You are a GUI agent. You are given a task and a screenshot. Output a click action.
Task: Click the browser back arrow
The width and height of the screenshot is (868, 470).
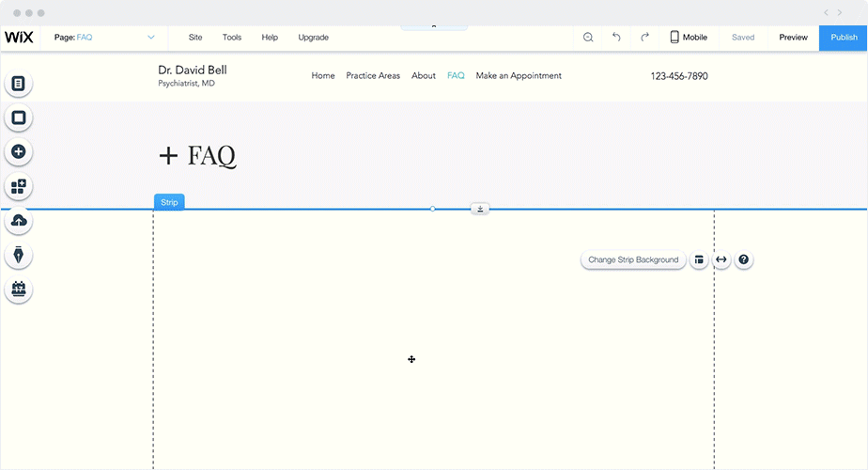click(826, 13)
